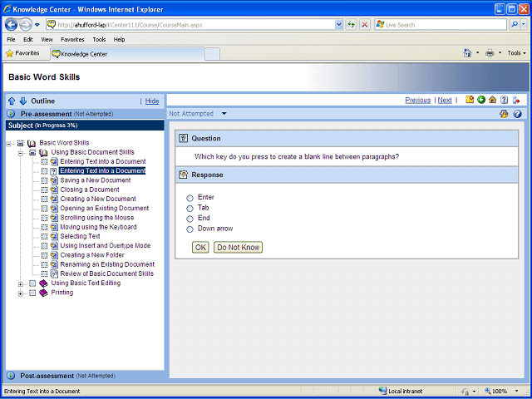Click the outline up arrow icon
Screen dimensions: 532x399
coord(12,101)
